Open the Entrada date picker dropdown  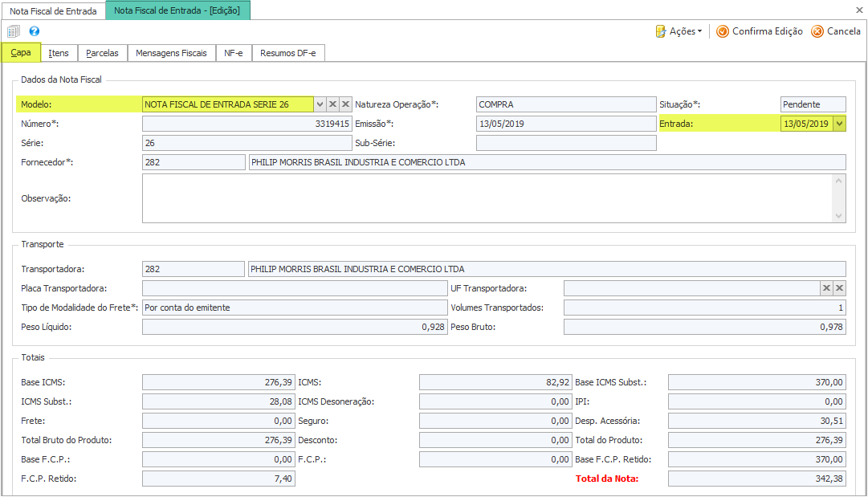(x=839, y=124)
